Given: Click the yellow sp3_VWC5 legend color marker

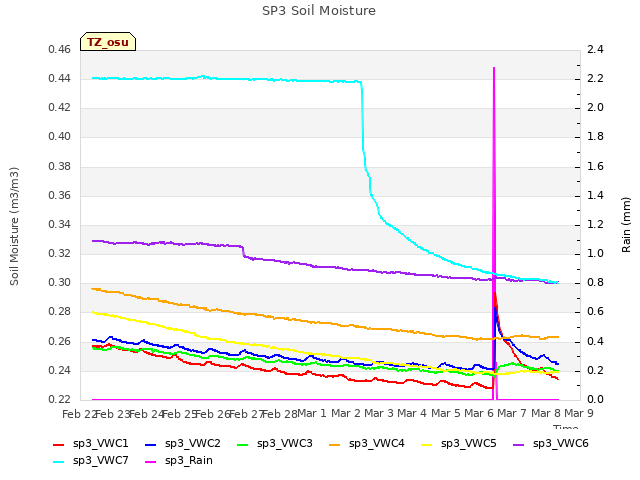Looking at the screenshot, I should click(427, 444).
